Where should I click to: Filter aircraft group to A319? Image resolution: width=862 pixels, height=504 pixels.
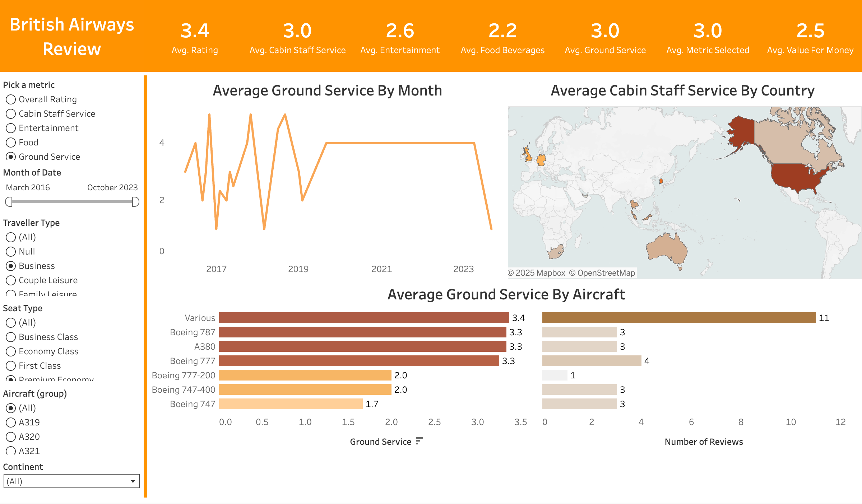pos(11,423)
